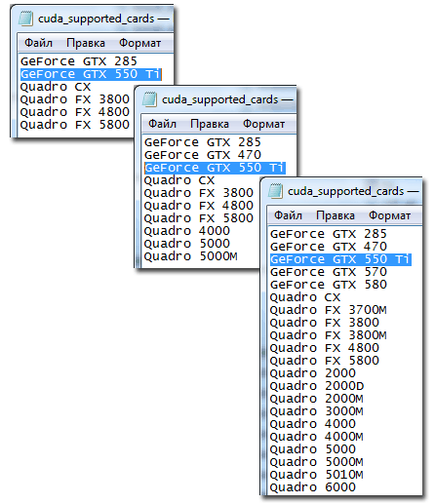The height and width of the screenshot is (504, 435).
Task: Click Quadro CX line in the third window
Action: click(305, 297)
